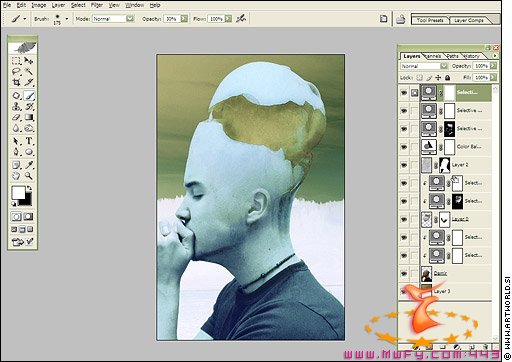The height and width of the screenshot is (362, 512).
Task: Select the Rectangular Marquee tool
Action: (16, 61)
